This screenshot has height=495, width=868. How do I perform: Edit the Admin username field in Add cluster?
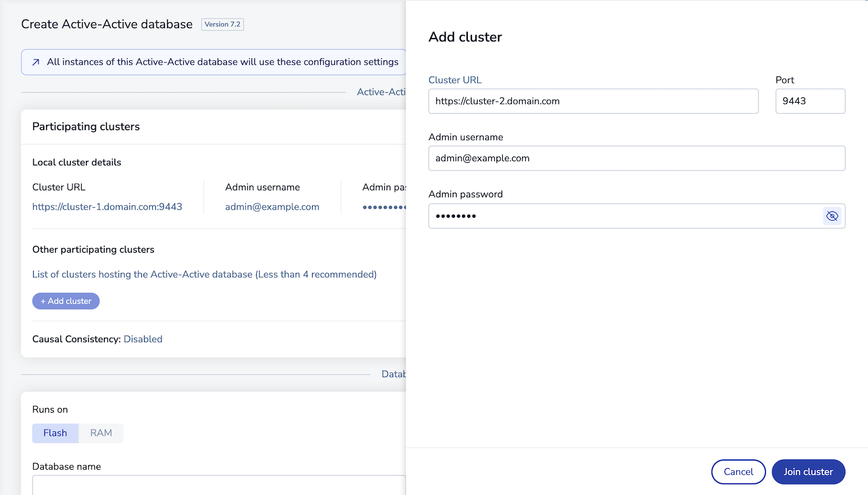point(636,158)
